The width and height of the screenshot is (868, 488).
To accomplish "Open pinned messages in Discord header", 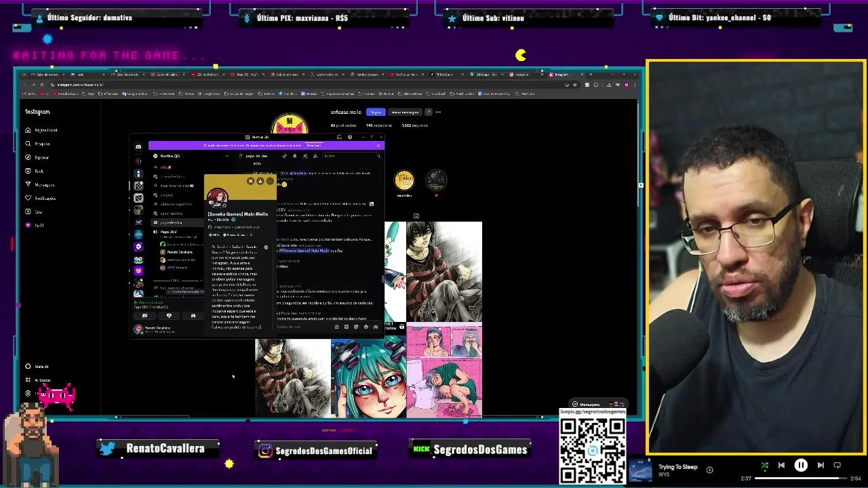I will tap(305, 156).
